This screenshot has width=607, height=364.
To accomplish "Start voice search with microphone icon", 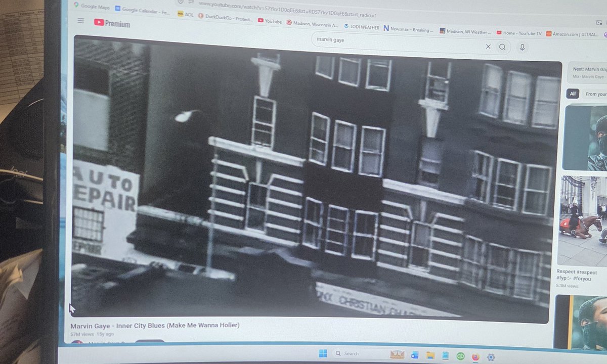I will 522,47.
